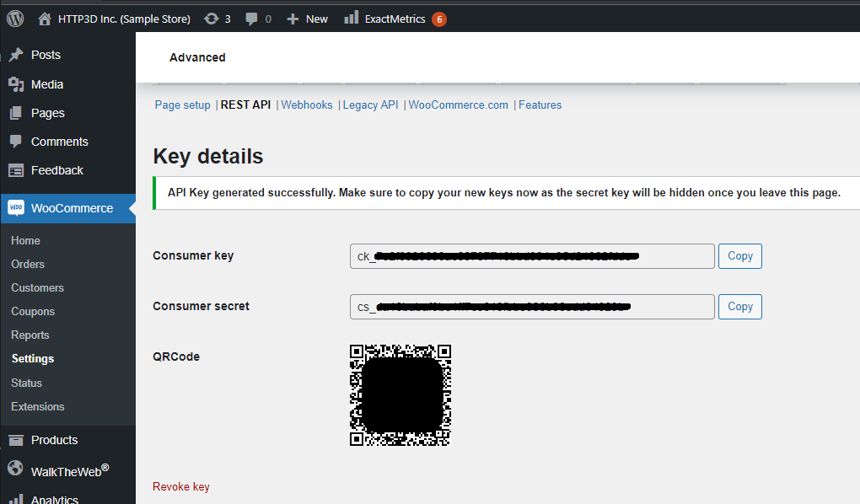The height and width of the screenshot is (504, 860).
Task: Open WooCommerce Customers
Action: tap(37, 288)
